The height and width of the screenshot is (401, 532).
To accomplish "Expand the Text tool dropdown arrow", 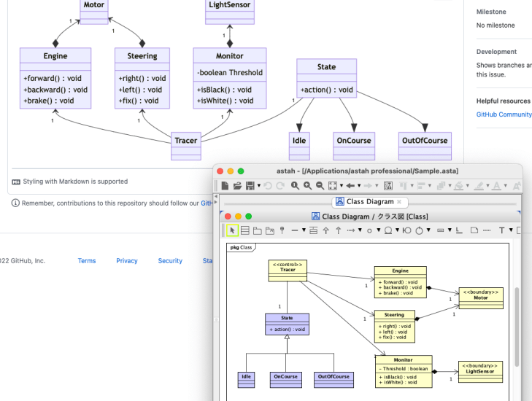I will pos(512,230).
